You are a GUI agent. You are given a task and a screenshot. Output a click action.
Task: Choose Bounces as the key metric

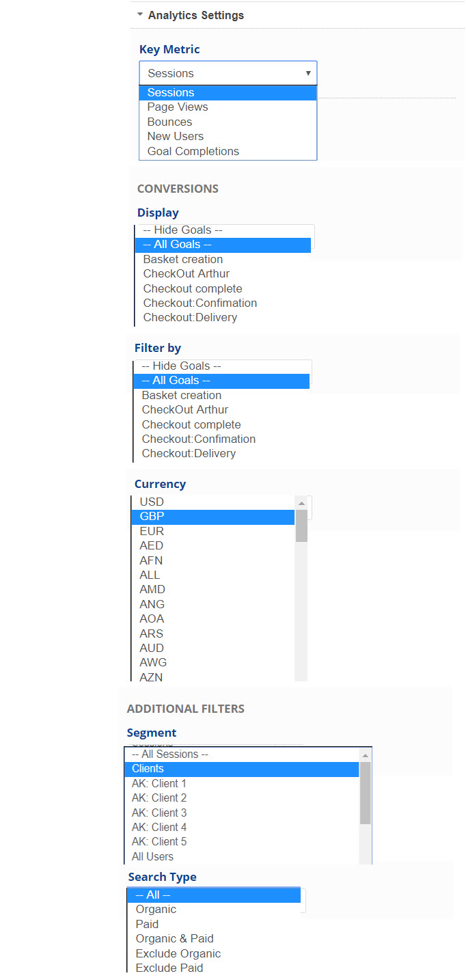(x=169, y=122)
